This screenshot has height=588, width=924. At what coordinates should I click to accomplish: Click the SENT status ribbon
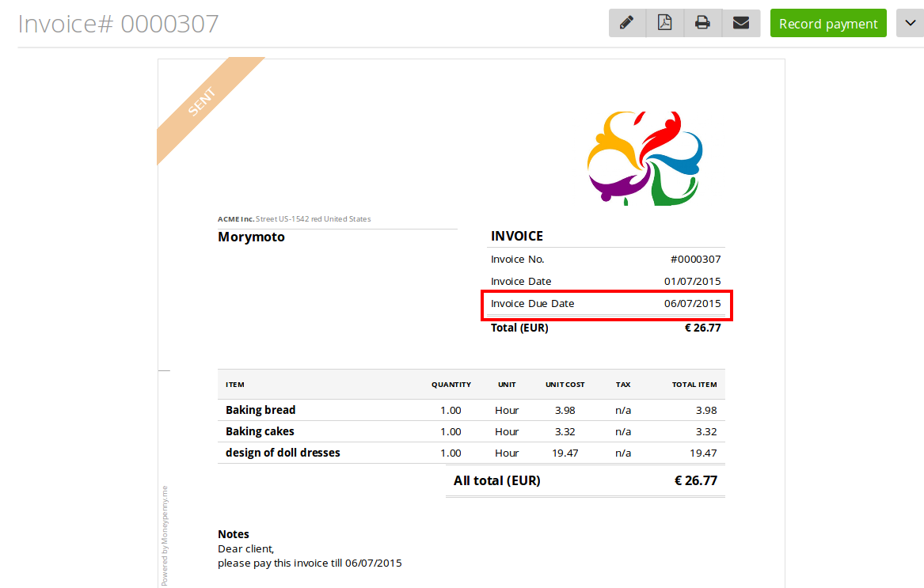(x=202, y=102)
